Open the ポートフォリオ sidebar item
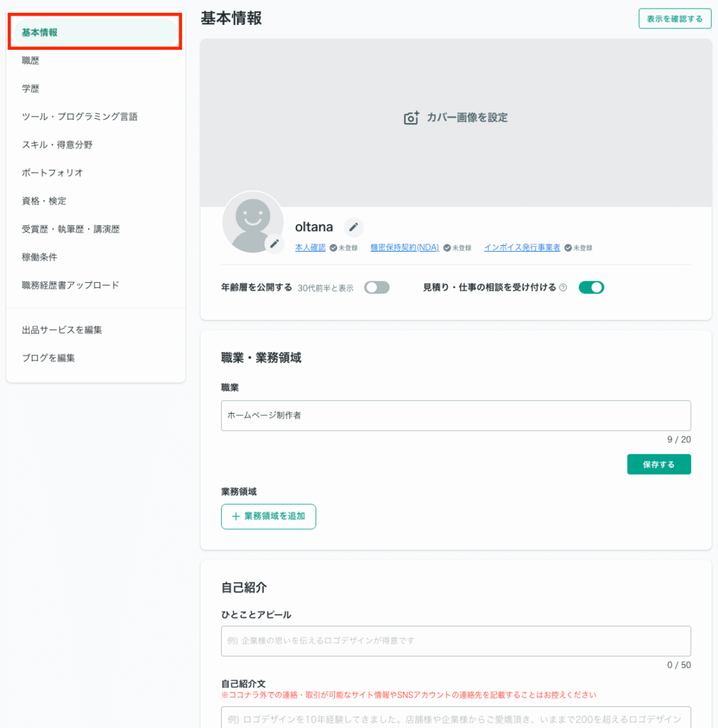This screenshot has height=728, width=718. [53, 173]
